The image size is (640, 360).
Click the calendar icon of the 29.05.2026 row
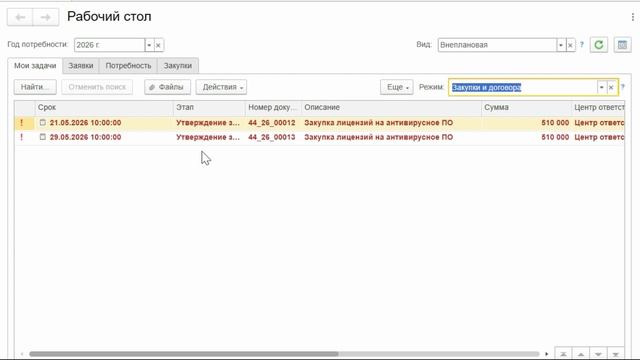pyautogui.click(x=42, y=137)
